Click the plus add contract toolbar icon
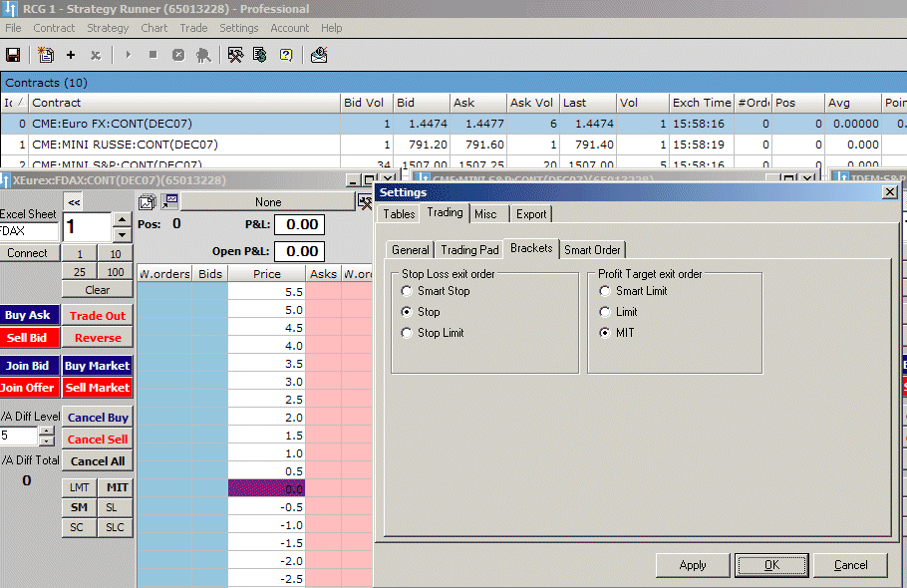The height and width of the screenshot is (588, 907). [71, 55]
